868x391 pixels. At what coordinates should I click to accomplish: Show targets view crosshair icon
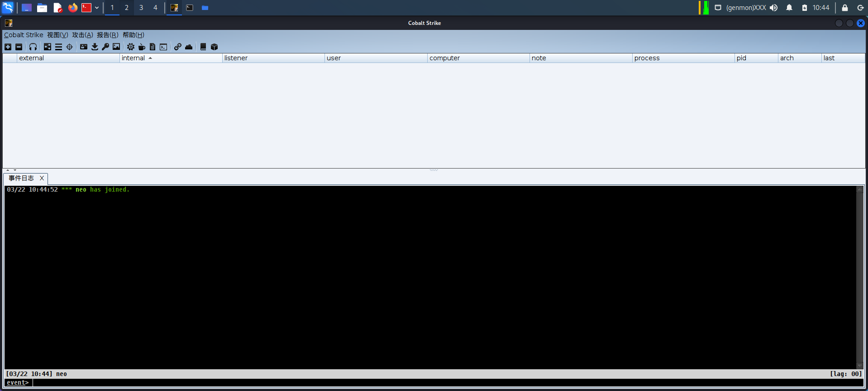pos(69,47)
